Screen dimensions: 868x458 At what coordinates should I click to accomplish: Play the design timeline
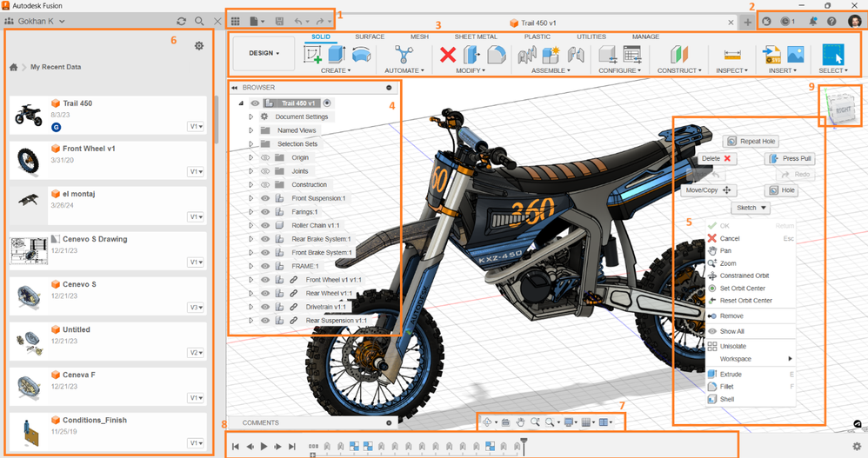tap(264, 447)
